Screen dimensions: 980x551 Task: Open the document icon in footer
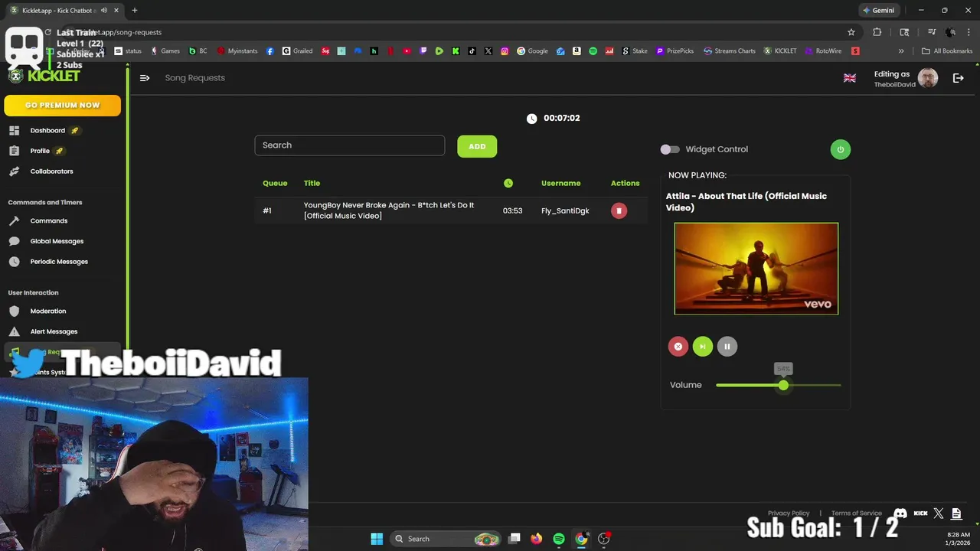[956, 514]
